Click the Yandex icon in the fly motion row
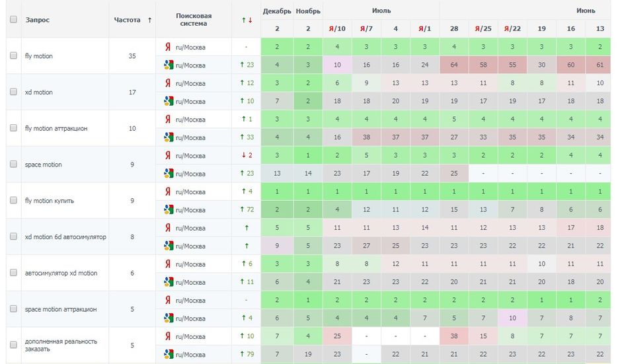 point(168,47)
